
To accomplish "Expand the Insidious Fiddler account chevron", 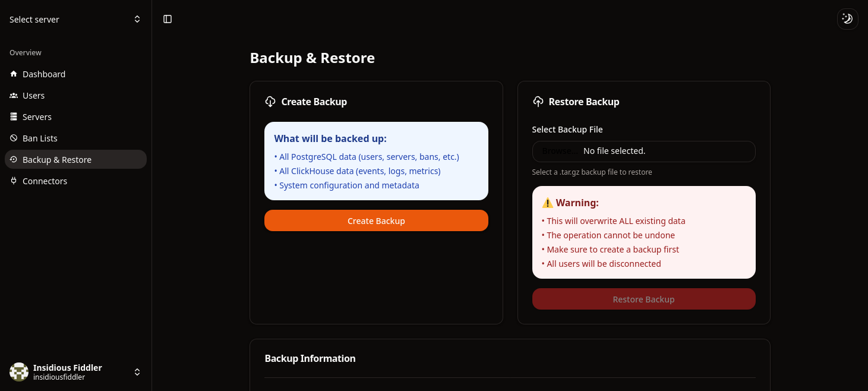I will [137, 372].
